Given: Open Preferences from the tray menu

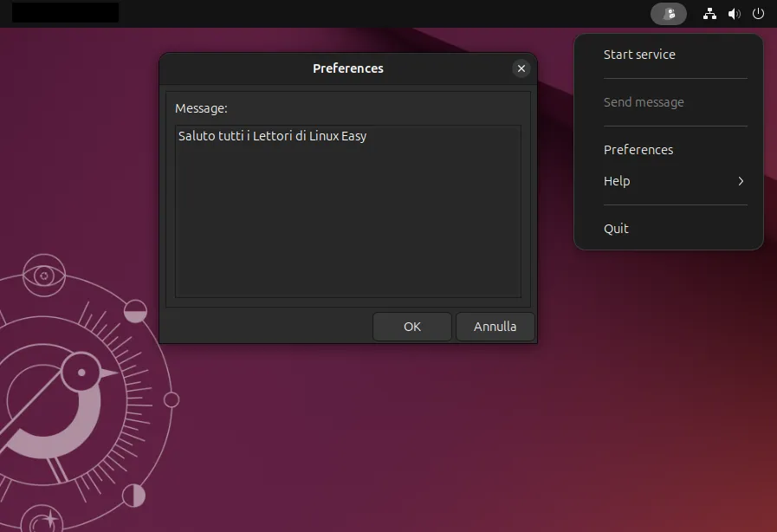Looking at the screenshot, I should pos(638,150).
